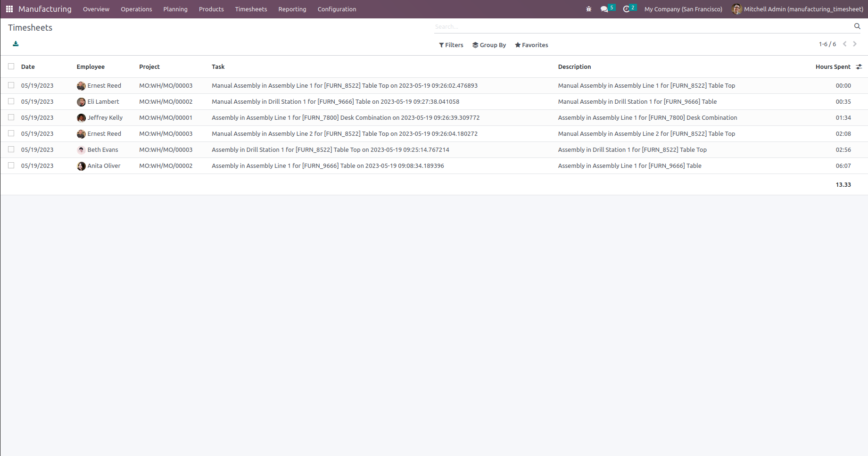Go to previous page arrow
Viewport: 868px width, 456px height.
pos(845,44)
